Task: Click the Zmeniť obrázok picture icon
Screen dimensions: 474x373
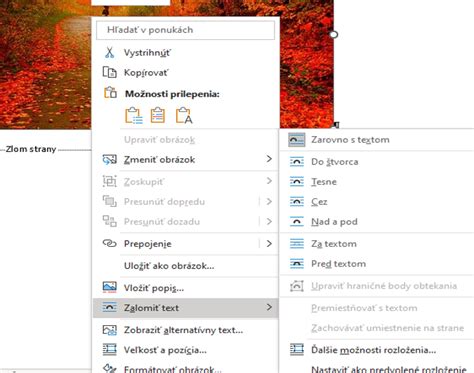Action: point(109,159)
